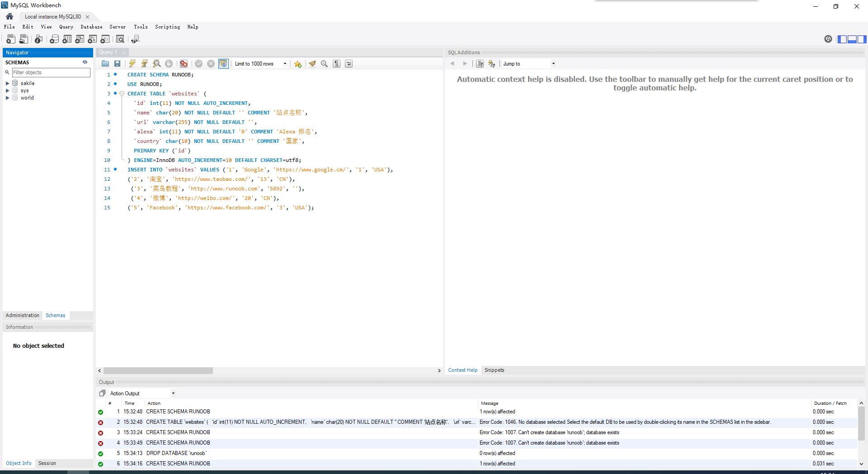Open the File menu
Screen dimensions: 868x474
(9, 27)
